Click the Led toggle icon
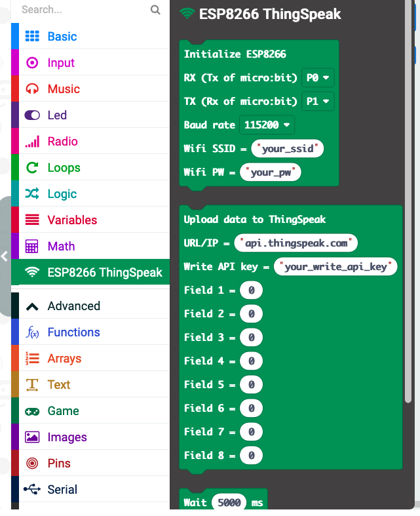Viewport: 420px width, 516px height. coord(32,115)
